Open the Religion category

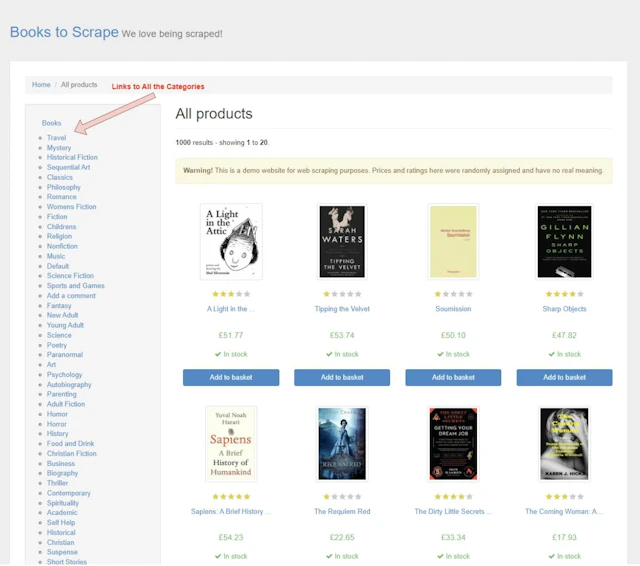[x=59, y=236]
